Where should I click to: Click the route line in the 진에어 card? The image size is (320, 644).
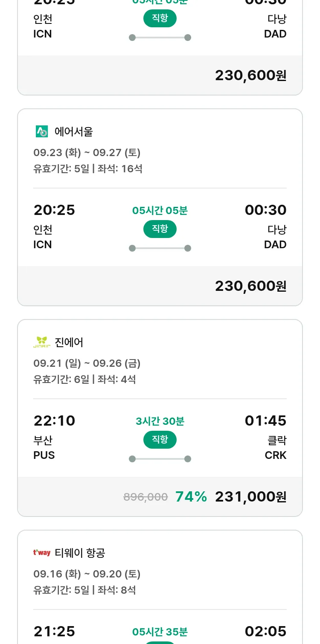(x=160, y=459)
